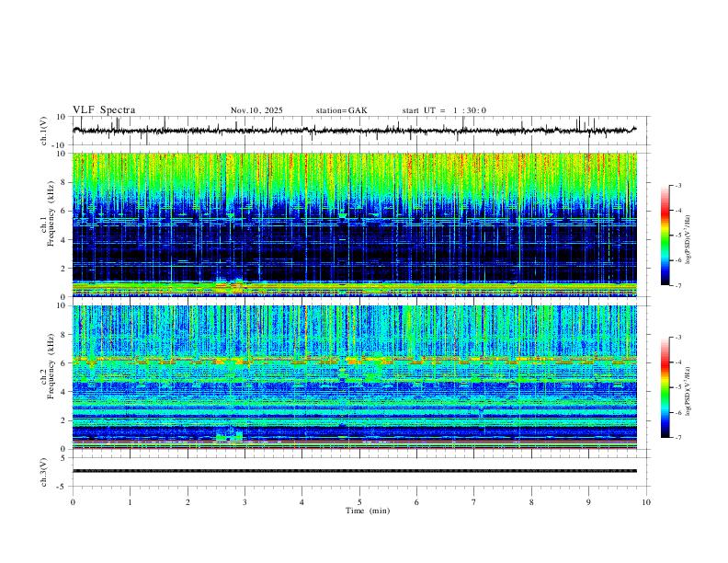Click the "4" kHz tick on ch.1 frequency axis
This screenshot has height=563, width=728.
(63, 240)
